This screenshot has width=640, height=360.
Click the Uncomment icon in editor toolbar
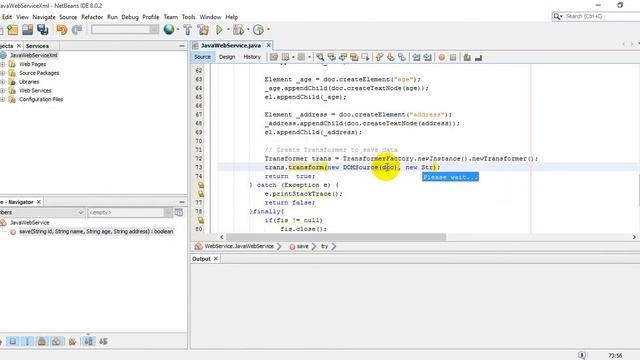pyautogui.click(x=478, y=57)
